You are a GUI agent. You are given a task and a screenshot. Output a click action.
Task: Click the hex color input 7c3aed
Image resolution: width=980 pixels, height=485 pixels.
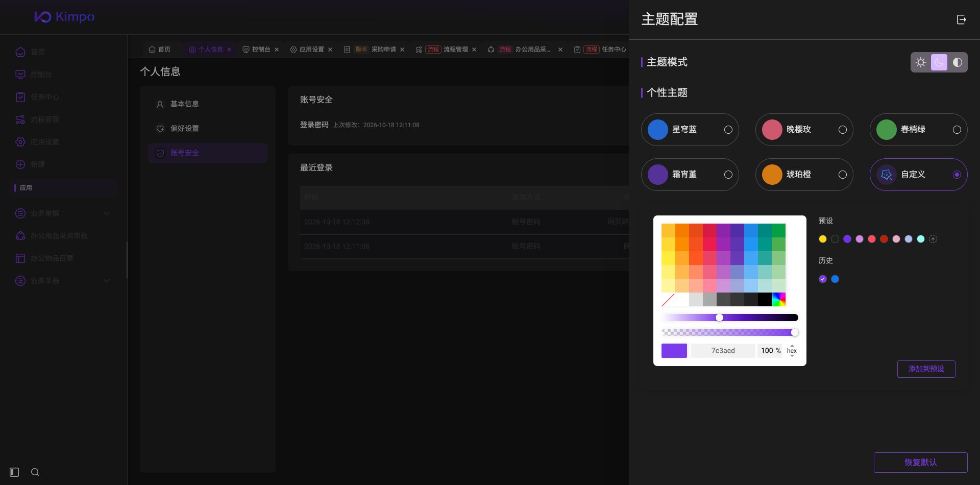point(723,351)
